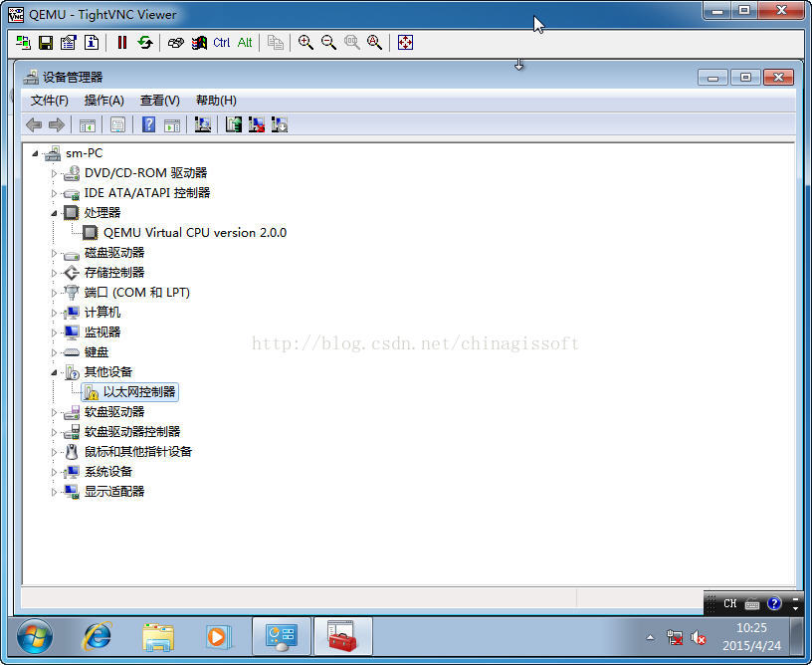The height and width of the screenshot is (665, 812).
Task: Open connection options icon in TightVNC
Action: pyautogui.click(x=69, y=43)
